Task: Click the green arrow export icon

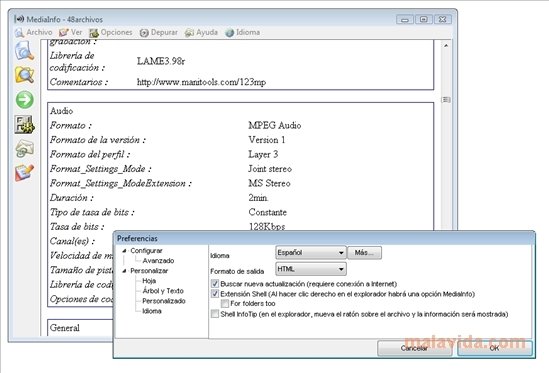Action: click(x=25, y=99)
